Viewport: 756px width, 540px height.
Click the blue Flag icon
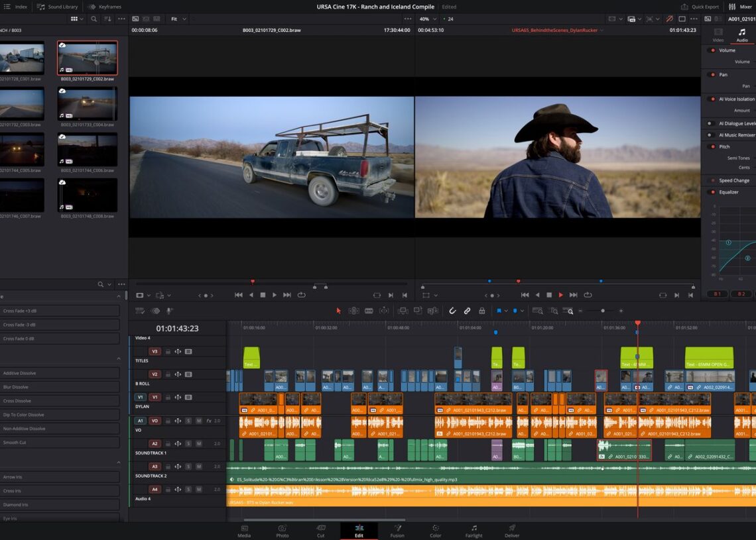pyautogui.click(x=499, y=311)
